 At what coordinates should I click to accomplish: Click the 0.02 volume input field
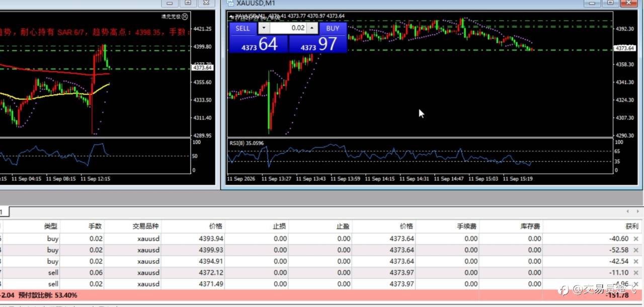[288, 28]
